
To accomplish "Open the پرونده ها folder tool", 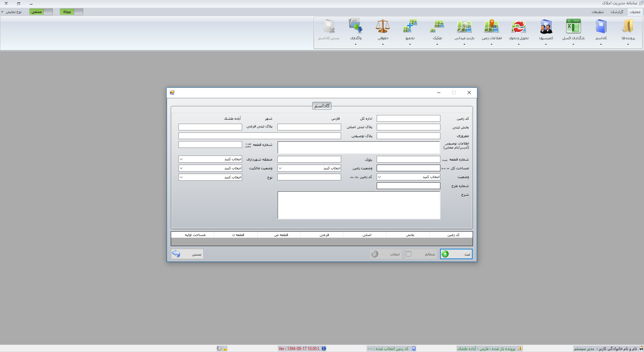I will [628, 32].
